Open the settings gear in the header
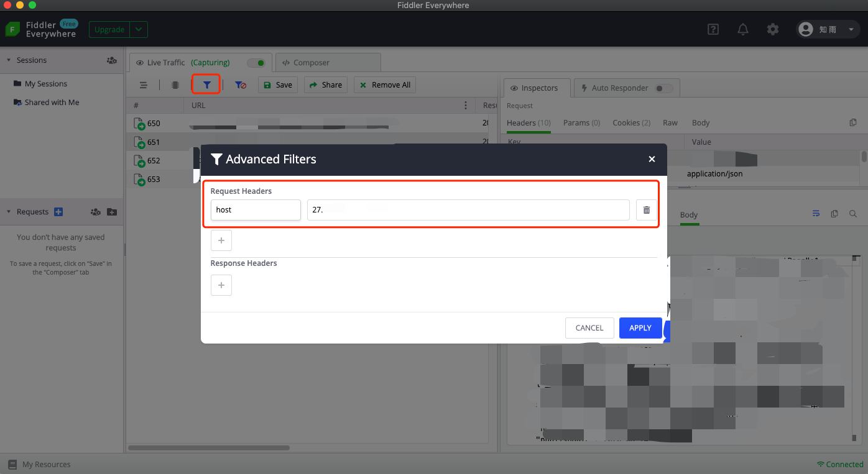 click(772, 29)
